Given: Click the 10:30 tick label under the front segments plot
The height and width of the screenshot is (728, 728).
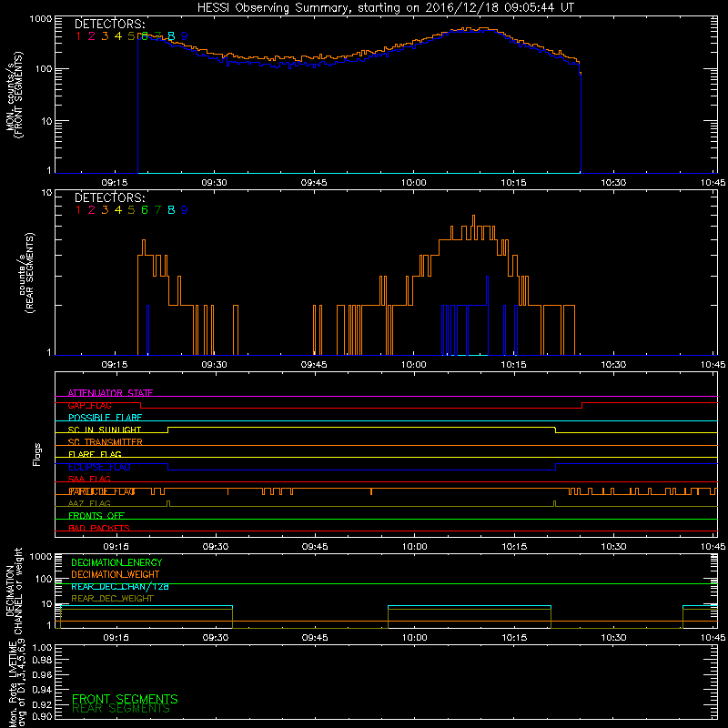Looking at the screenshot, I should [613, 183].
